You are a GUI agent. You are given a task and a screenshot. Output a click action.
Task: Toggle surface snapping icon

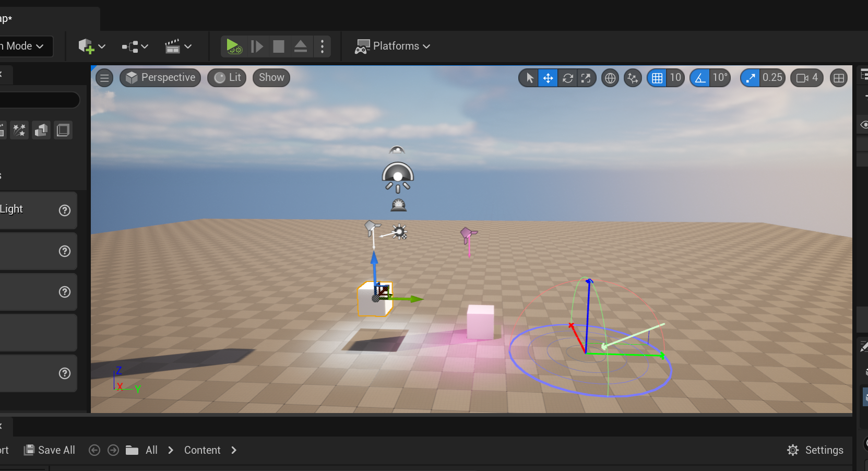(633, 78)
